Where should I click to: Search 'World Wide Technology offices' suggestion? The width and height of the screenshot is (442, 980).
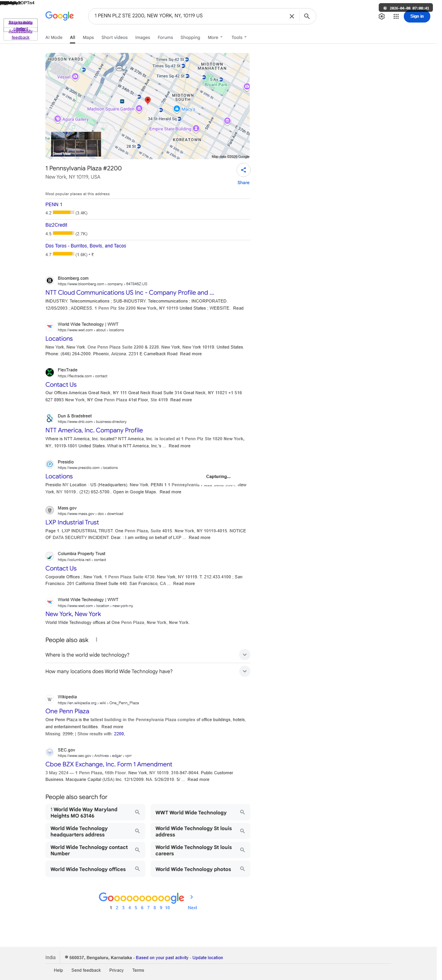[95, 869]
